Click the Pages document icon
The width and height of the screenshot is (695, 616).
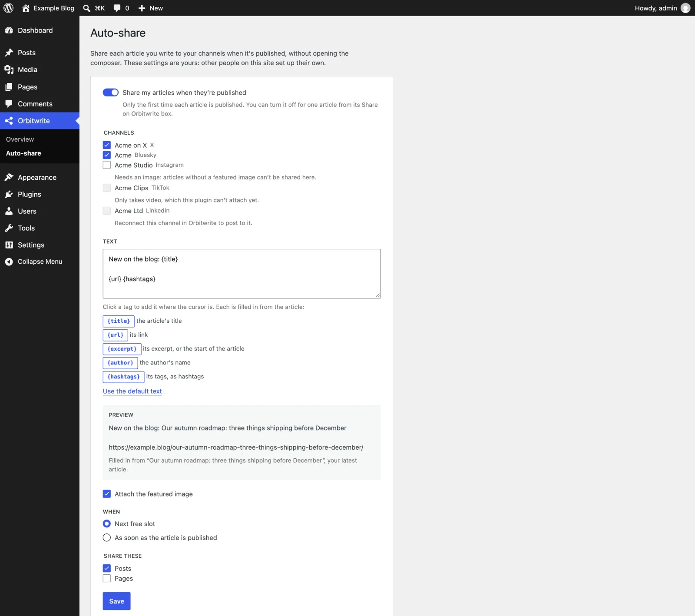tap(9, 87)
